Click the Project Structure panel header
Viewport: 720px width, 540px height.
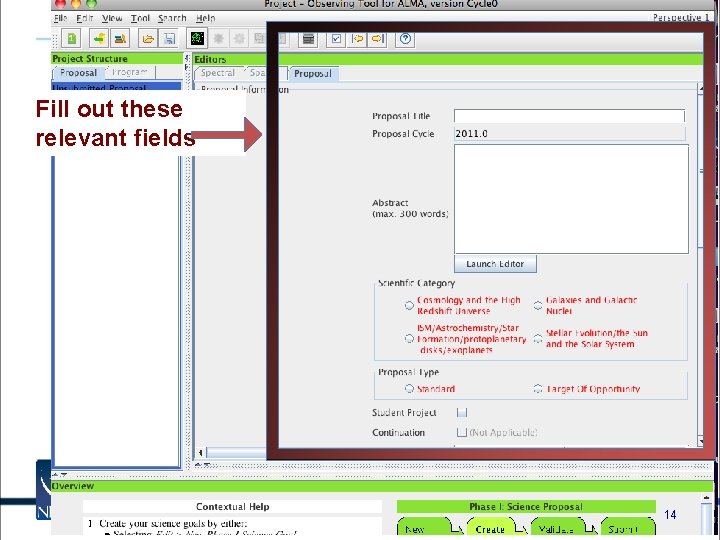[x=117, y=58]
